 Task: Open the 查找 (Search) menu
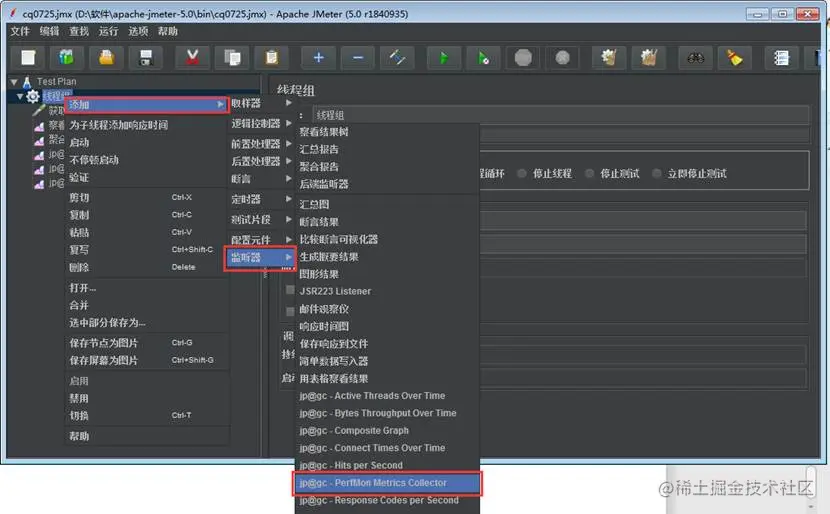tap(79, 31)
